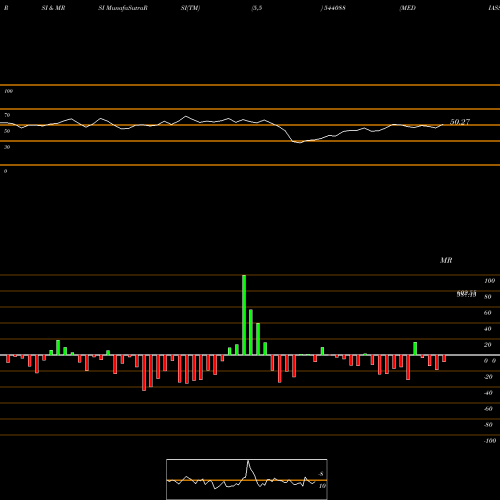Screen dimensions: 500x500
Task: Click the MR axis label -40
Action: point(488,393)
